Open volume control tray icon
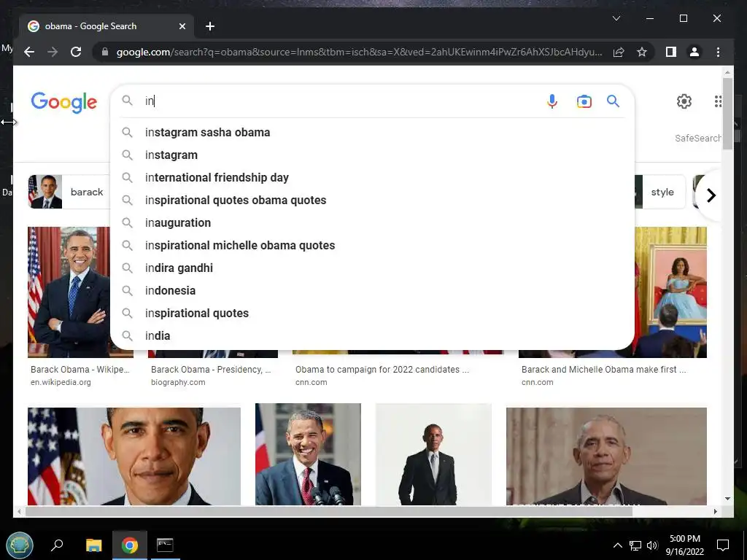Image resolution: width=747 pixels, height=560 pixels. (652, 545)
